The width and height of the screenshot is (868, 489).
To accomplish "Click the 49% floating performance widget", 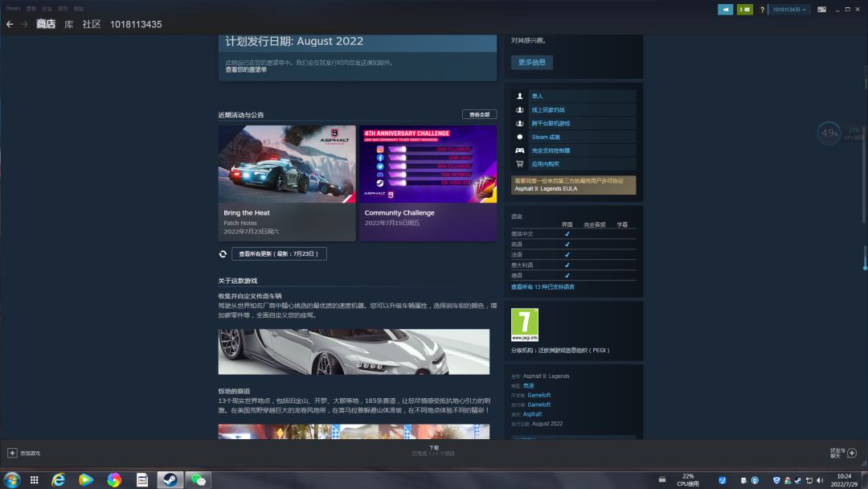I will [x=829, y=133].
